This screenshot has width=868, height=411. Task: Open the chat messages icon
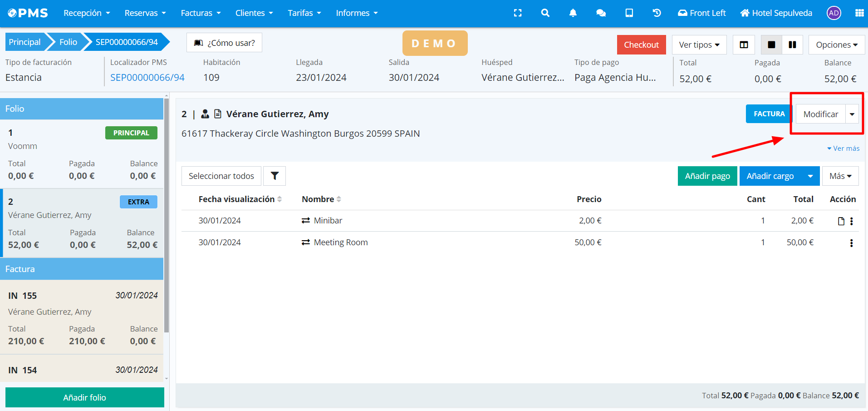601,13
